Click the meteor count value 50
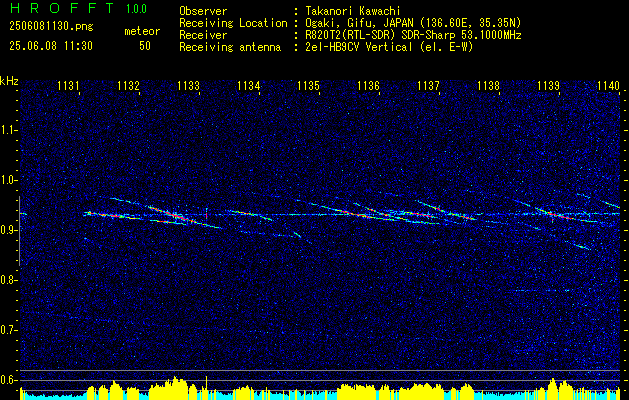 click(x=145, y=46)
